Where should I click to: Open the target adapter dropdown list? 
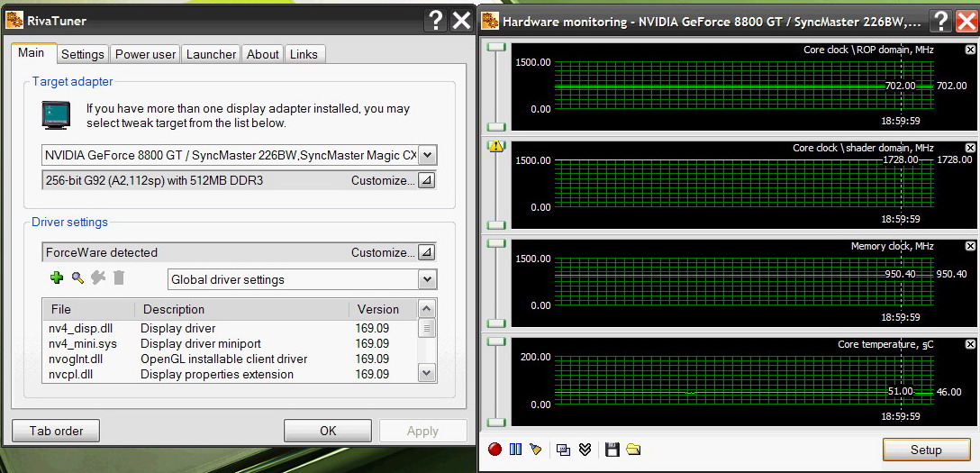[x=428, y=155]
